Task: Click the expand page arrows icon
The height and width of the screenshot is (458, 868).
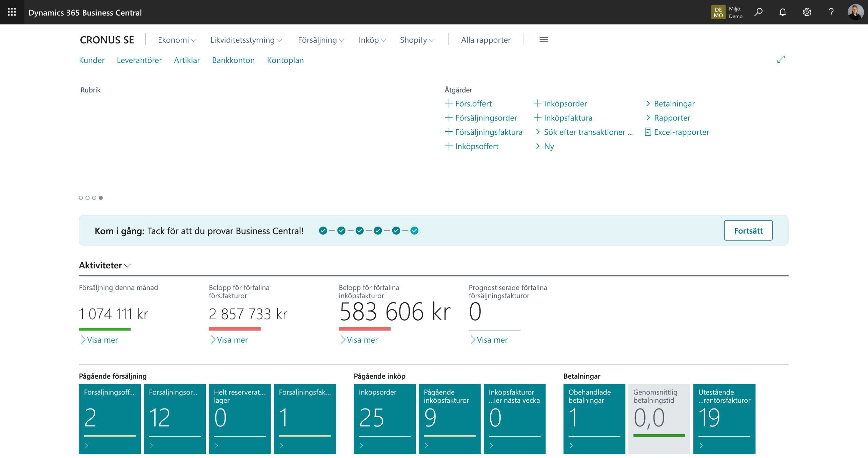Action: coord(781,60)
